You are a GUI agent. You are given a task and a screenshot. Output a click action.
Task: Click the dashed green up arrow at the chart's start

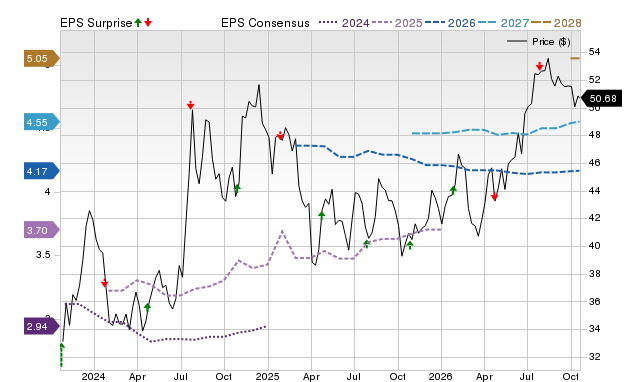tap(62, 355)
